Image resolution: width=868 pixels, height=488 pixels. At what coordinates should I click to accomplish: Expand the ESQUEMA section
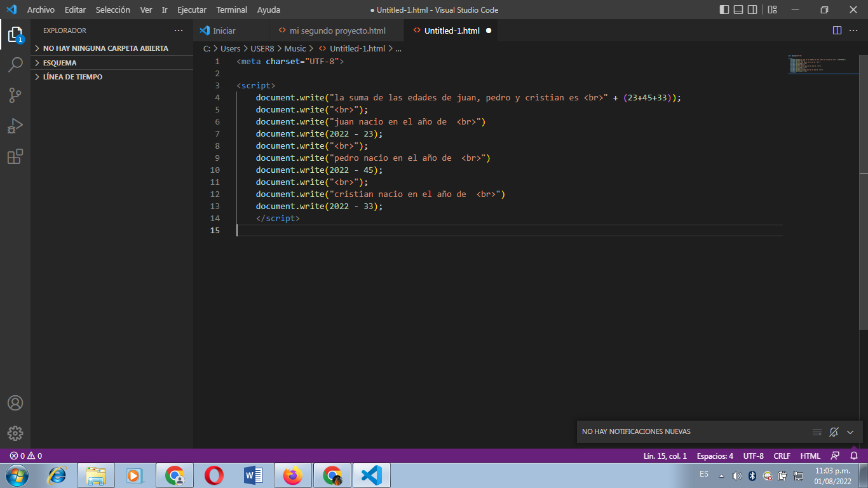click(112, 63)
